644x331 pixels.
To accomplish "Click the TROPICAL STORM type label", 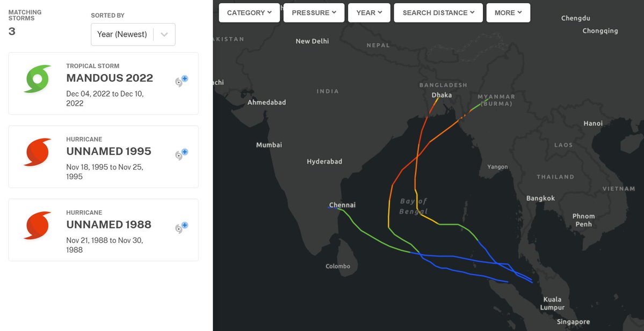I will 93,65.
